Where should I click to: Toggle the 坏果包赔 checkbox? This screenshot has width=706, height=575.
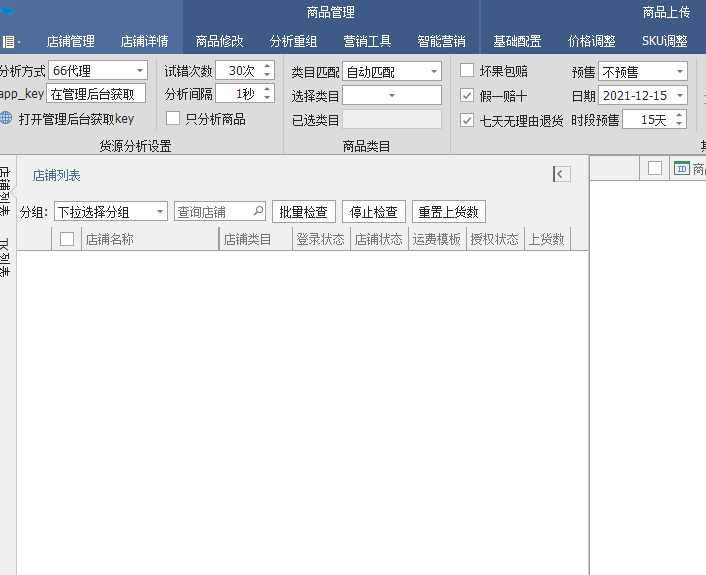[x=467, y=71]
